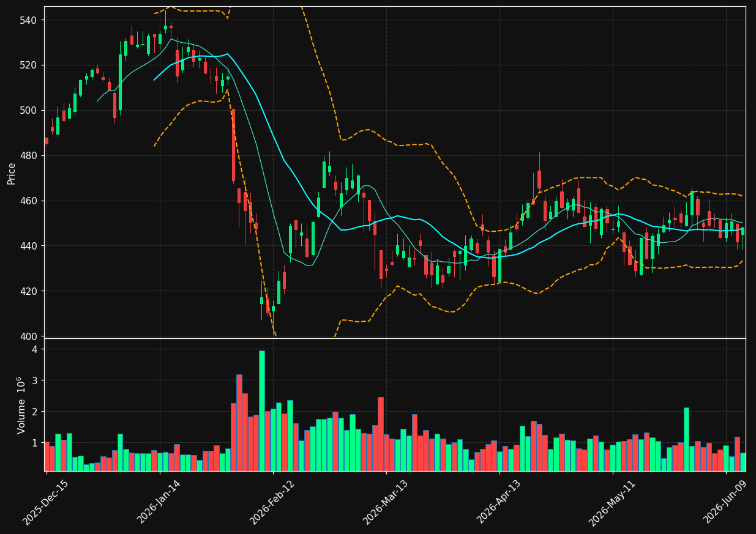Click the volume axis tick 3

coord(35,381)
